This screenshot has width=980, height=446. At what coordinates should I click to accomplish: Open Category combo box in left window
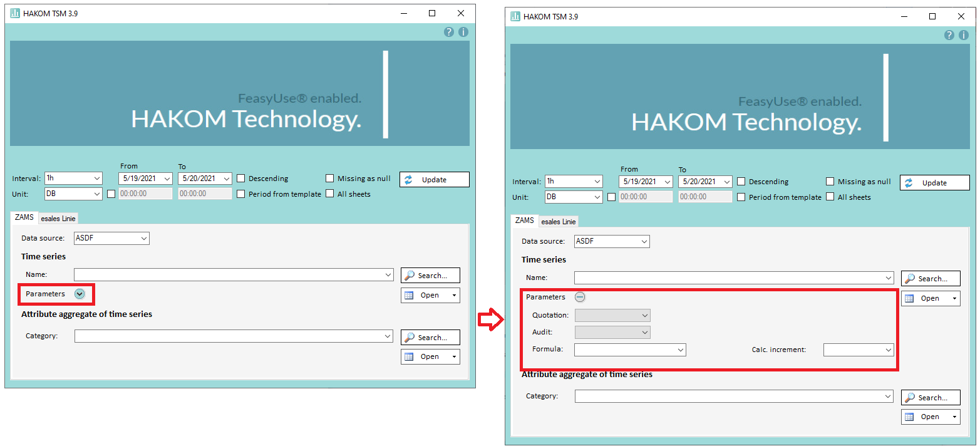(234, 336)
